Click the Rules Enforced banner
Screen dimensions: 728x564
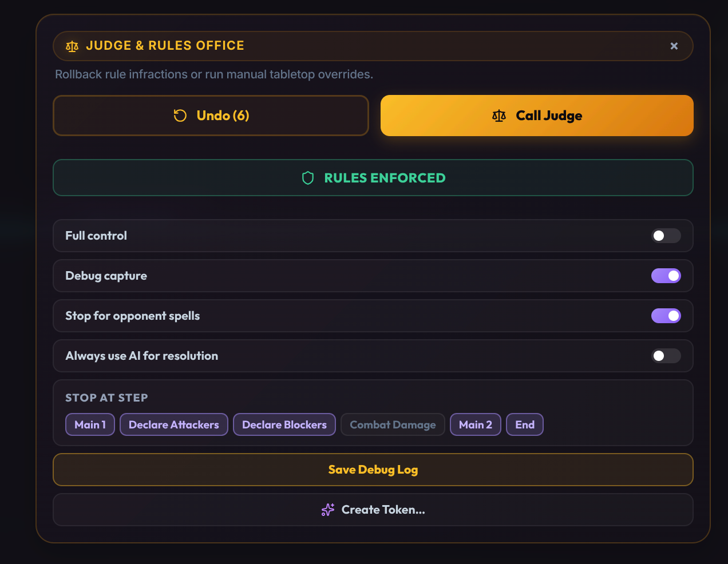coord(373,178)
